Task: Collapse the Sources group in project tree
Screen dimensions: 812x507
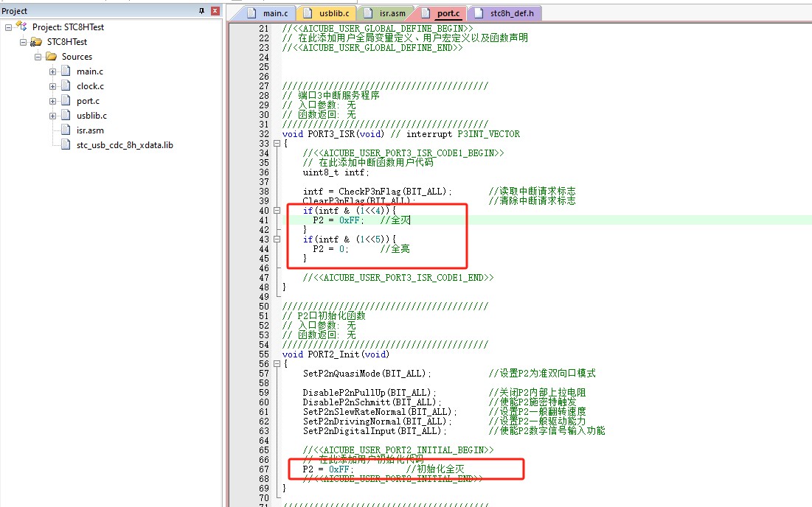Action: click(x=38, y=57)
